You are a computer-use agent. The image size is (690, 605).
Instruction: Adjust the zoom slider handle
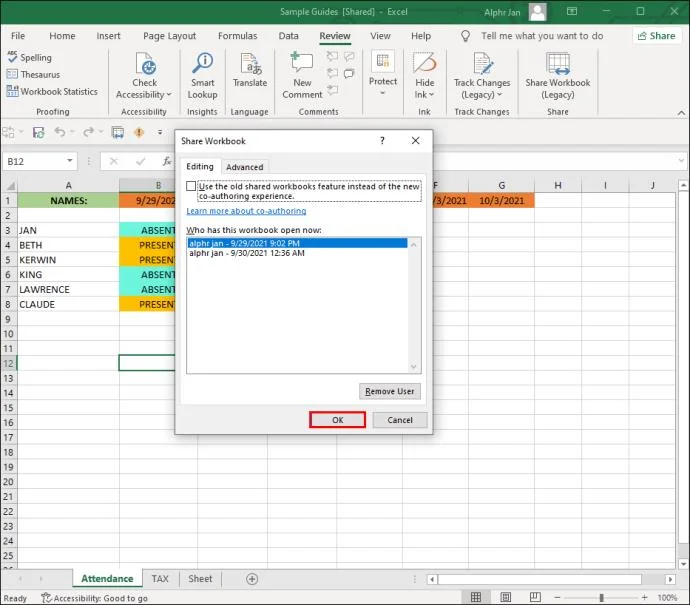[x=601, y=598]
